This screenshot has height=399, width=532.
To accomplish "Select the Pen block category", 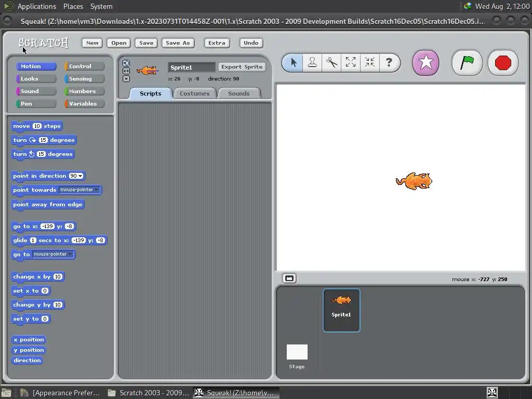I will point(36,104).
